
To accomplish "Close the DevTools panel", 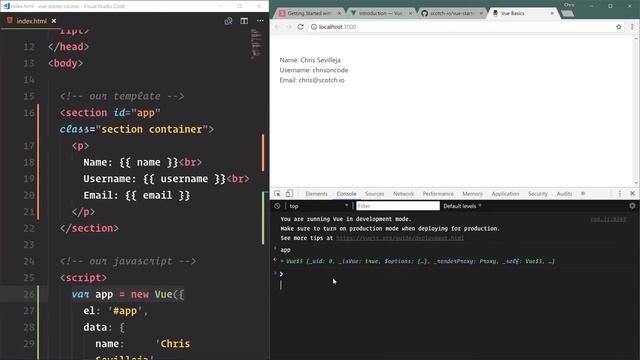I will (x=632, y=193).
